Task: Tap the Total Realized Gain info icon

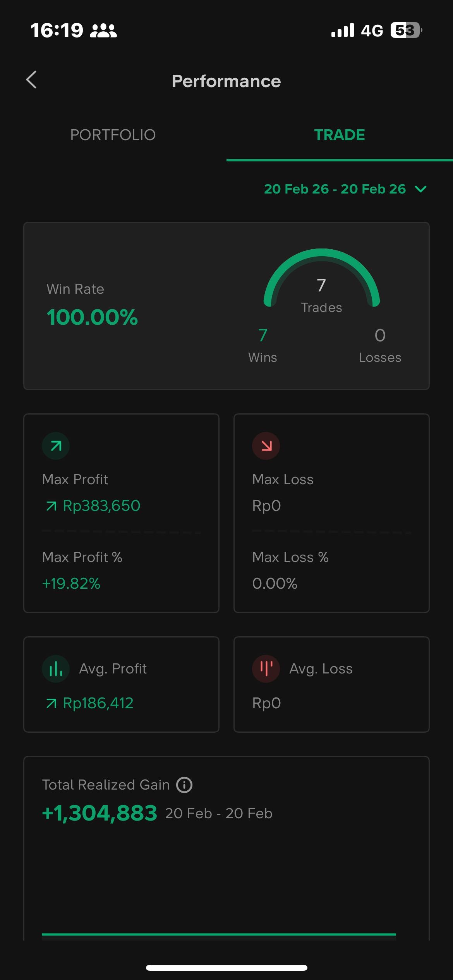Action: point(184,785)
